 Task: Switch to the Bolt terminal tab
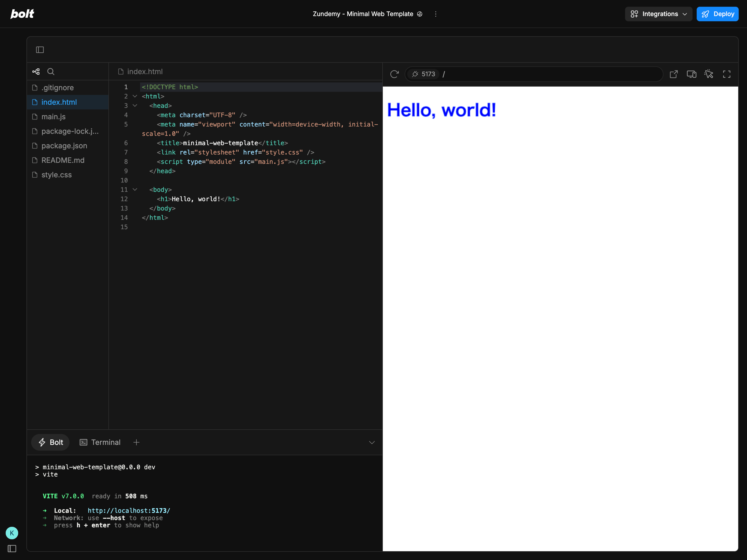(50, 442)
